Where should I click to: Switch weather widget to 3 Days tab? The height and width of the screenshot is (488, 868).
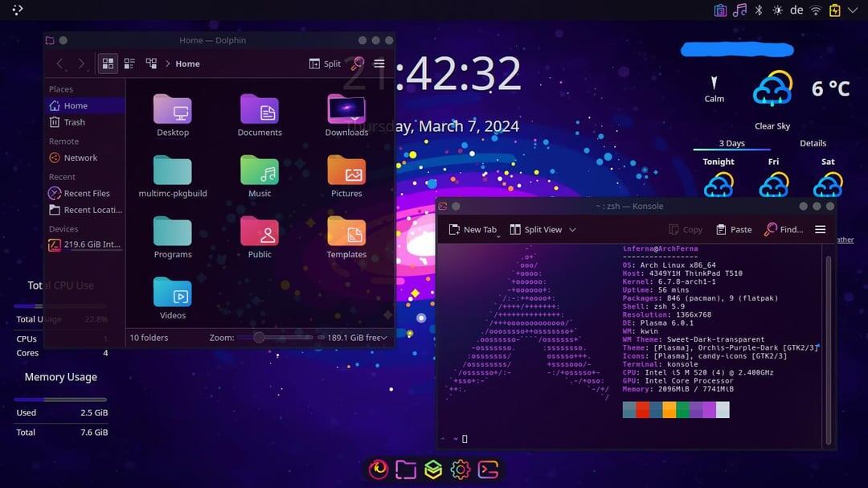pos(731,143)
